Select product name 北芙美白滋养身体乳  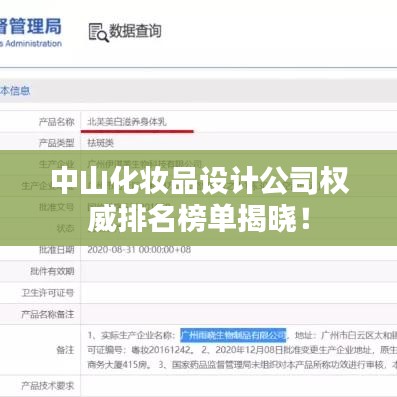pyautogui.click(x=127, y=122)
